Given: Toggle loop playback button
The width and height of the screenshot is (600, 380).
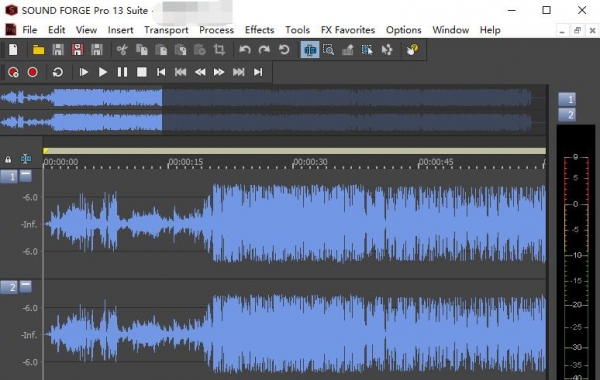Looking at the screenshot, I should 58,72.
